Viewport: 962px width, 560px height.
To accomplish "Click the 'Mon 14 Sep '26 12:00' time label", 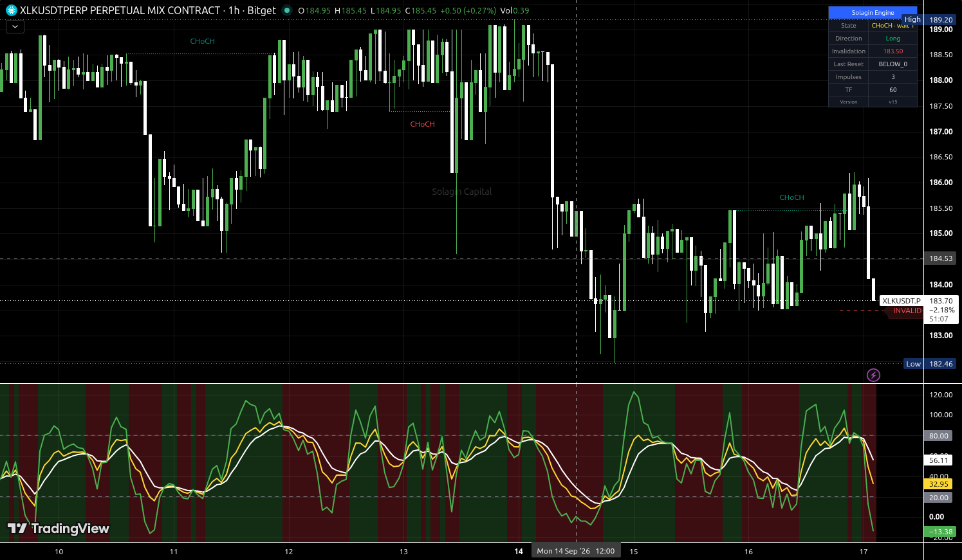I will click(x=575, y=551).
